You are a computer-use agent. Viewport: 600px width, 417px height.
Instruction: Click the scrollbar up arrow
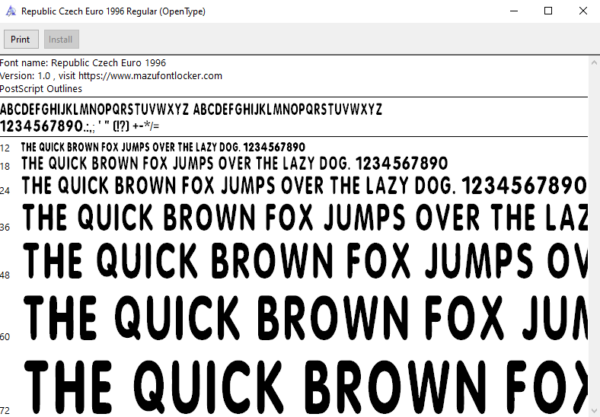pos(594,62)
